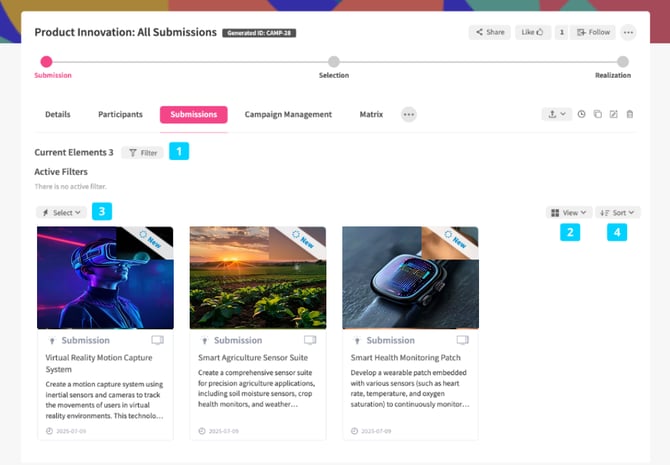Open comments icon on Virtual Reality submission

(x=157, y=340)
